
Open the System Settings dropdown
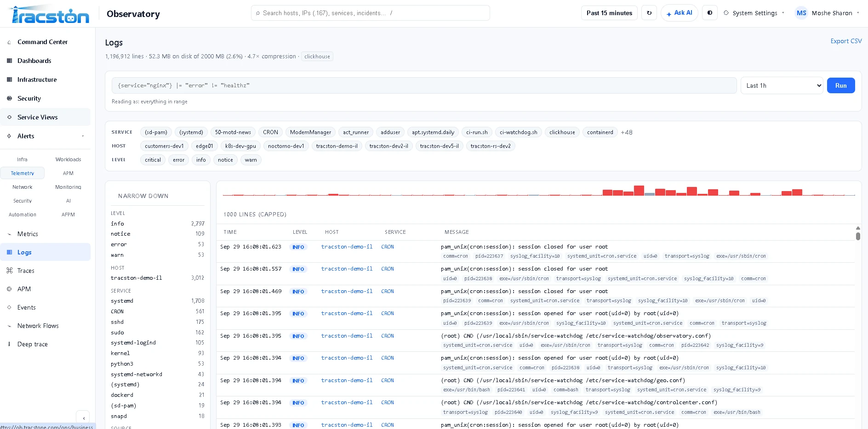pyautogui.click(x=754, y=13)
